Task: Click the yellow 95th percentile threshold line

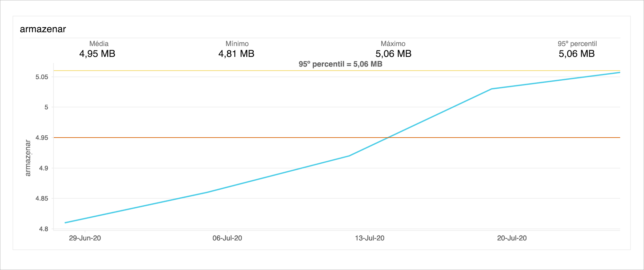Action: point(193,71)
